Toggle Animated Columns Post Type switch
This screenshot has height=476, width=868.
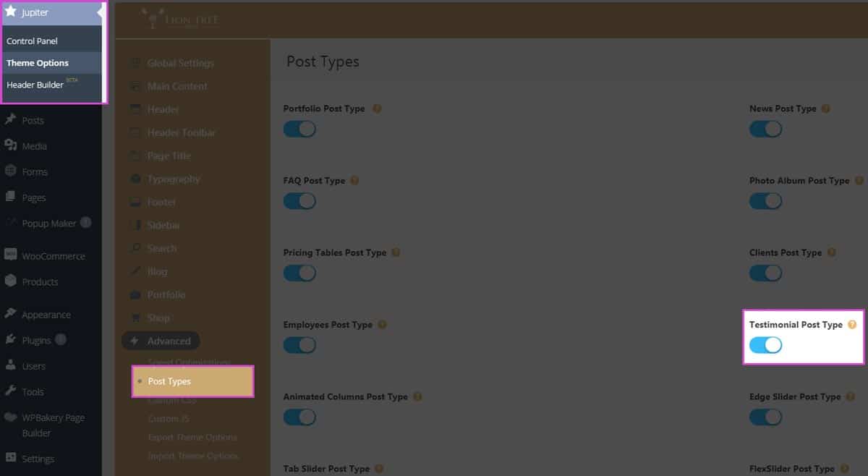299,417
